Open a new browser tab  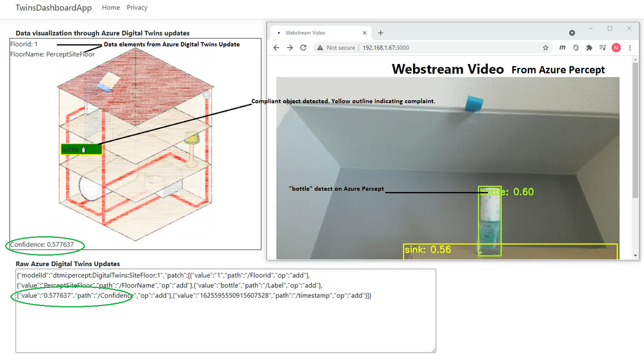[x=380, y=33]
